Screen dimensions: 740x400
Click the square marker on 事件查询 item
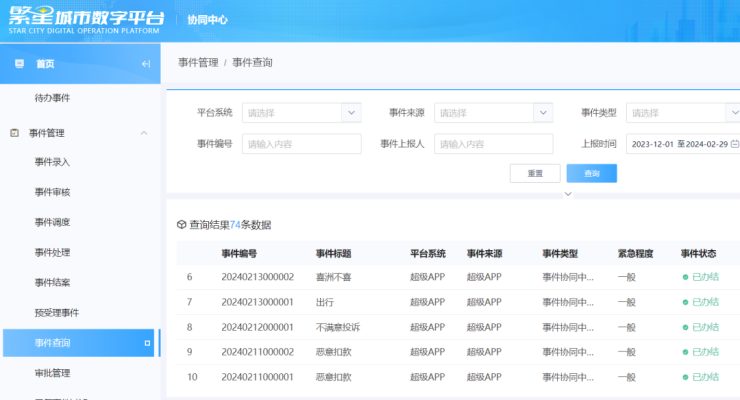(x=147, y=343)
